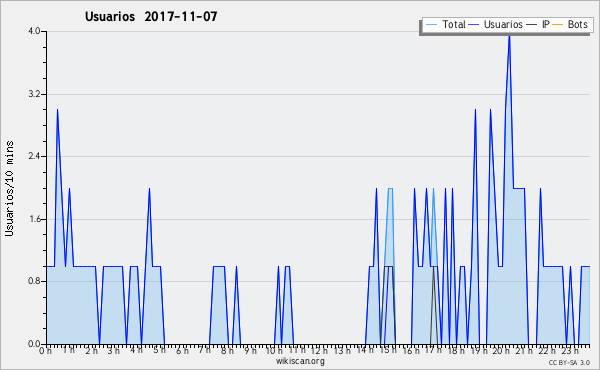Image resolution: width=600 pixels, height=370 pixels.
Task: Click the dark IP legend line
Action: pos(532,25)
